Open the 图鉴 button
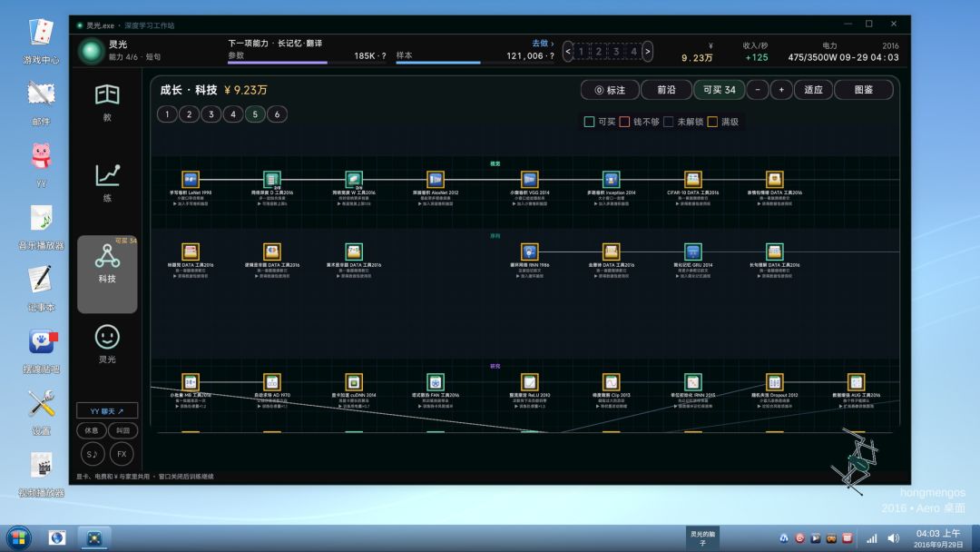The width and height of the screenshot is (980, 552). tap(864, 90)
